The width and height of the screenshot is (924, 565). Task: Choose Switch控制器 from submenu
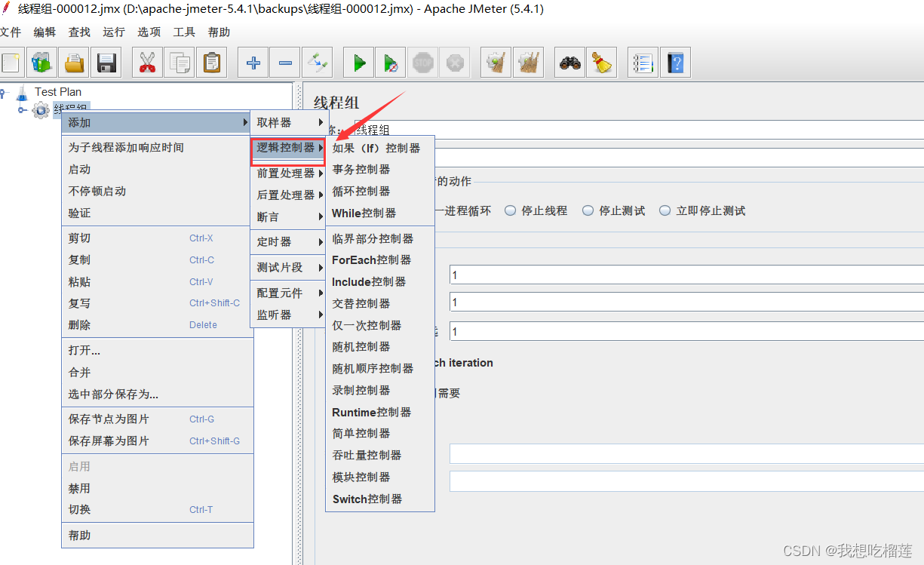pyautogui.click(x=380, y=499)
